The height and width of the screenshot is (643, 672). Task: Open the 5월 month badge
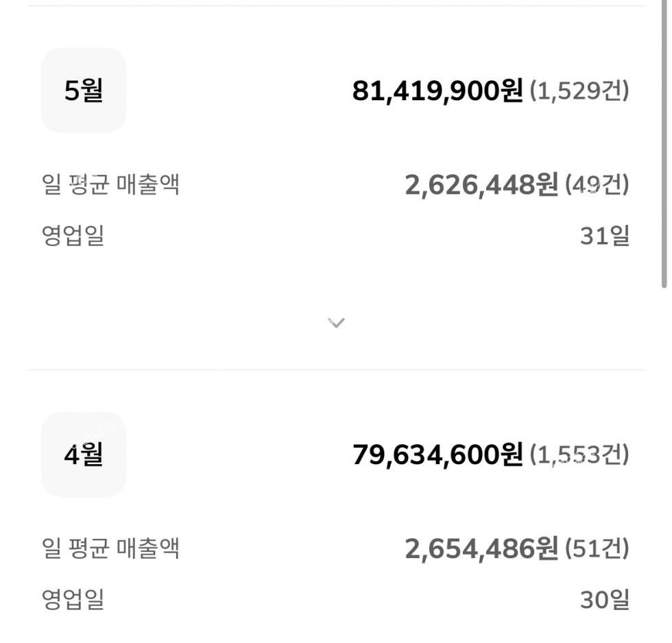tap(84, 90)
